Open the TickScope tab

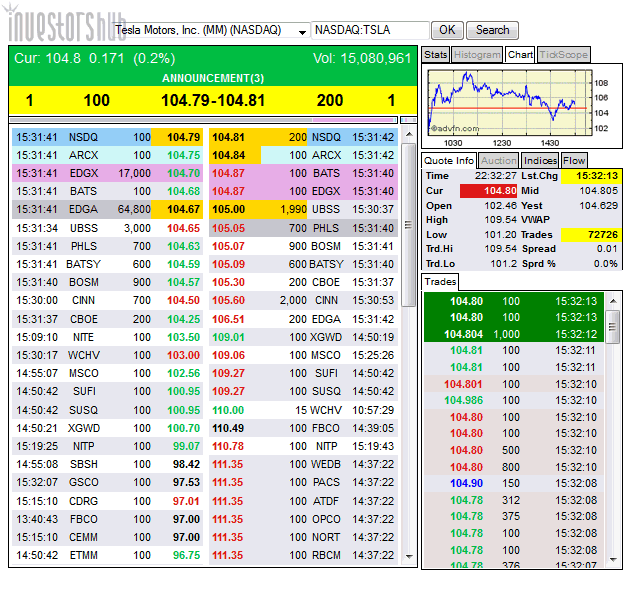coord(564,54)
